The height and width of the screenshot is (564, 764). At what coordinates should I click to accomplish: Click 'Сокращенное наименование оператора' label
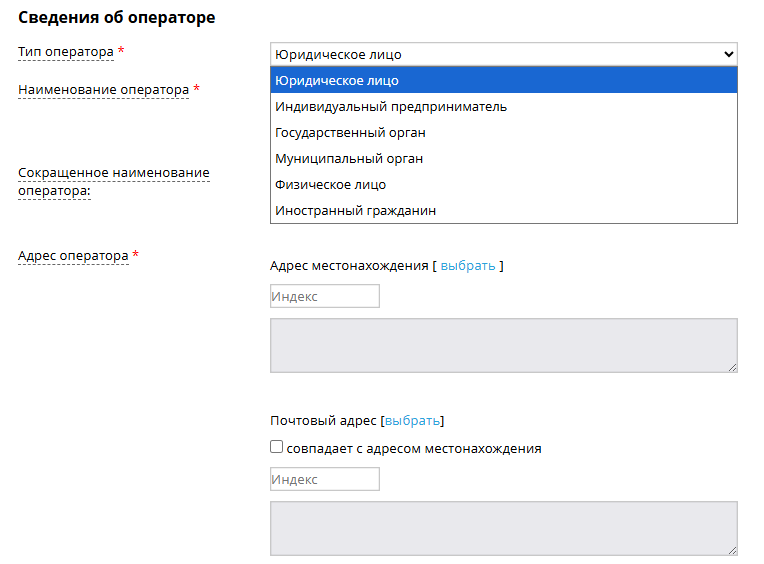[x=113, y=181]
